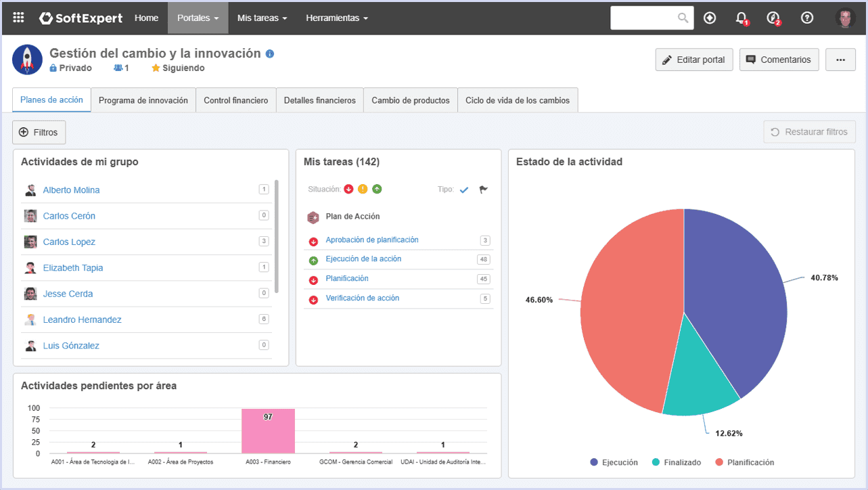Toggle the red overdue situation filter

pos(348,189)
